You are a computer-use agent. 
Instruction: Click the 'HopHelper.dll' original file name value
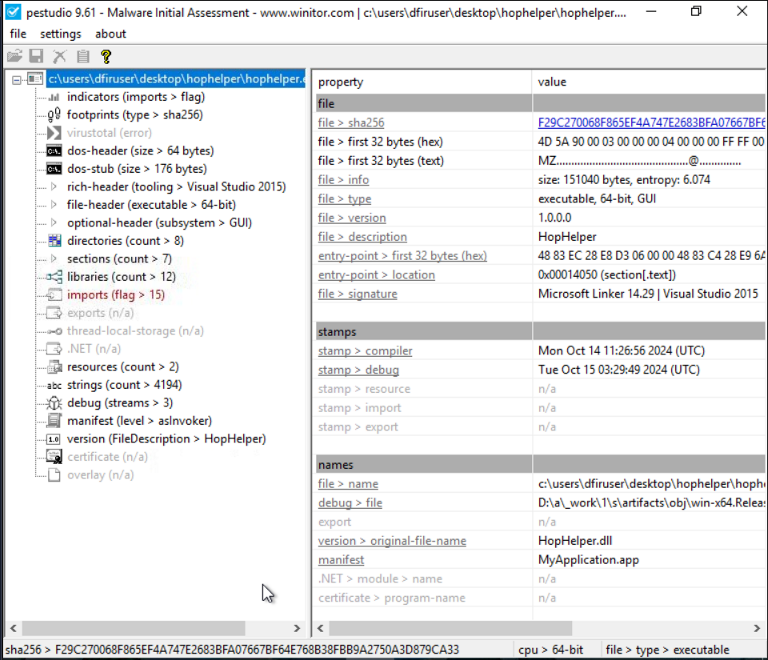(x=575, y=541)
